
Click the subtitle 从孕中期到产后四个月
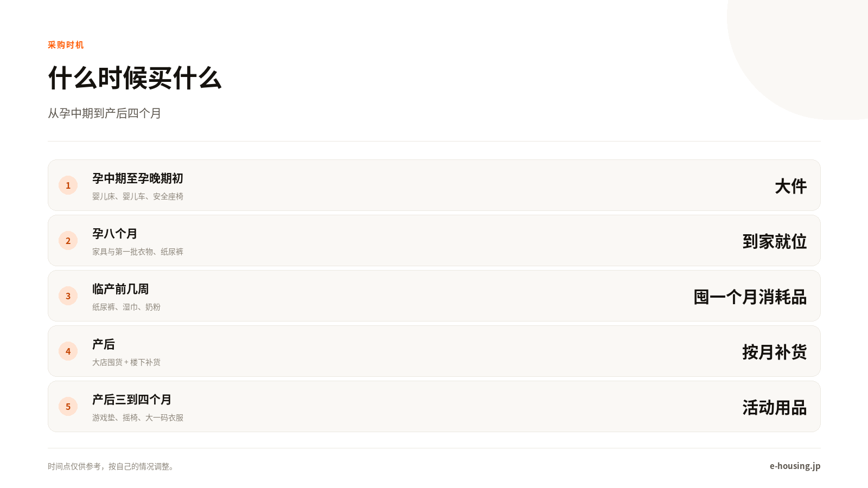105,113
